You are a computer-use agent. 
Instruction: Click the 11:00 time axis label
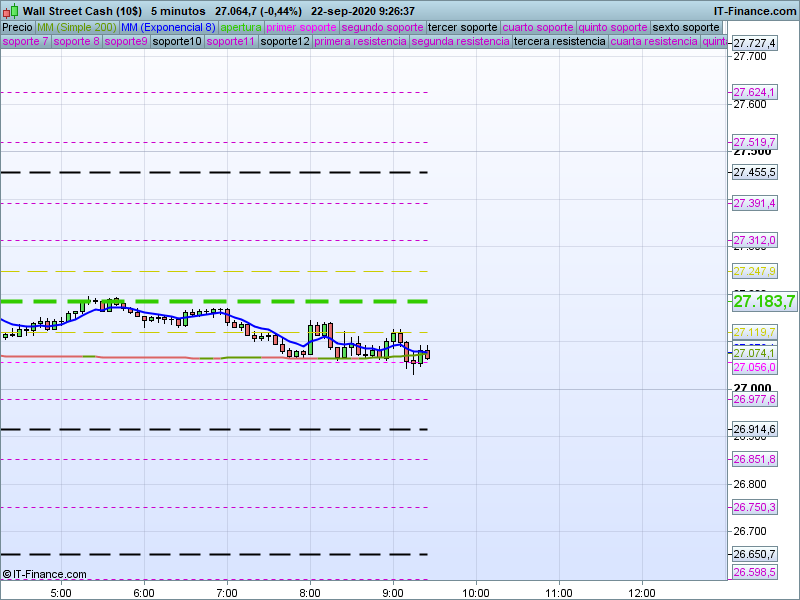[559, 593]
